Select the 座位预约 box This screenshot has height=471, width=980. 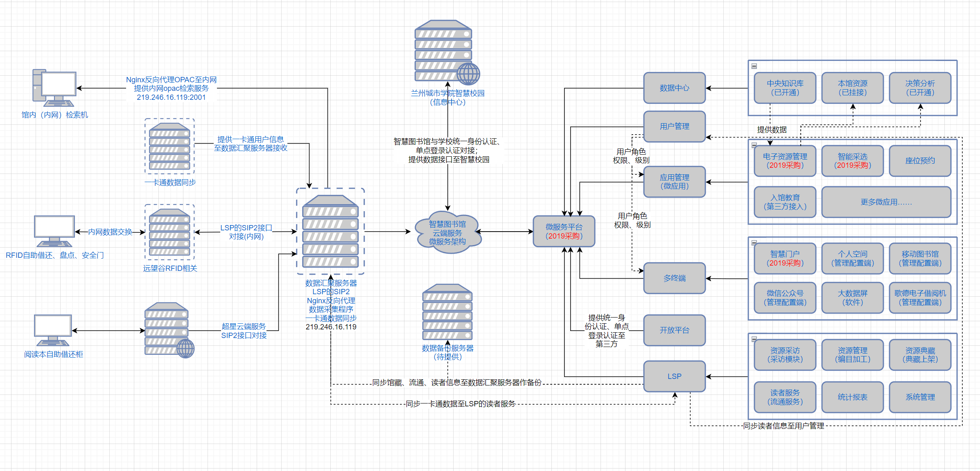click(920, 161)
